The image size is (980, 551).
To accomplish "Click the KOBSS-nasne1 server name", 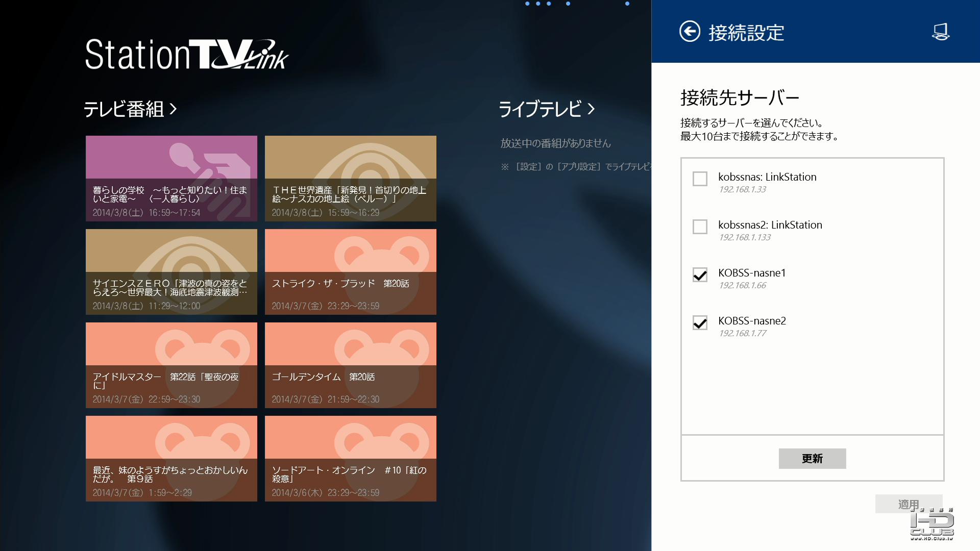I will pyautogui.click(x=752, y=273).
